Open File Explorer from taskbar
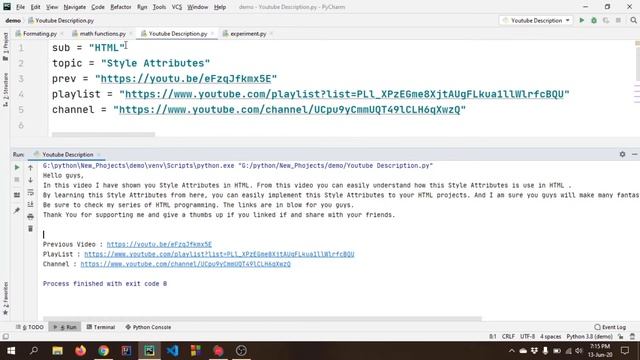The image size is (640, 360). tap(58, 351)
